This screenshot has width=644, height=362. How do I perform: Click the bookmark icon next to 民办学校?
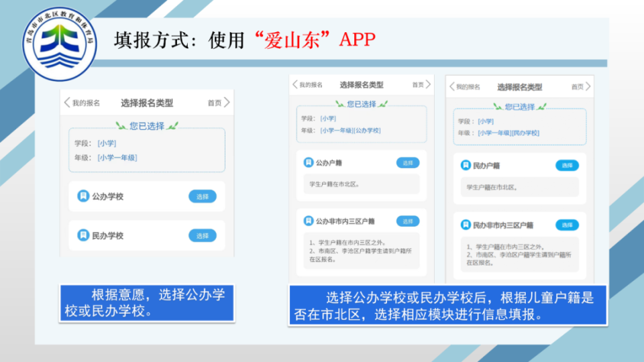coord(83,235)
